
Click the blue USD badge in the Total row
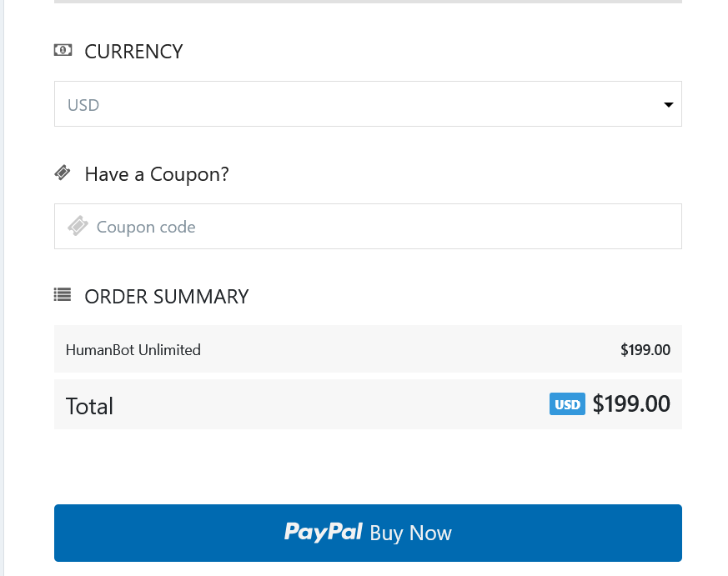click(567, 404)
